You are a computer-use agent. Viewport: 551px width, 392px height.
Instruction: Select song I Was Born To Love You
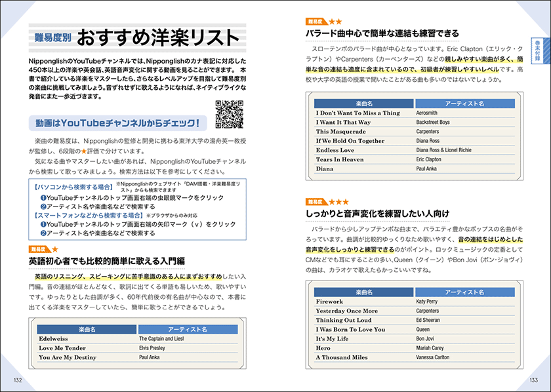tap(350, 330)
